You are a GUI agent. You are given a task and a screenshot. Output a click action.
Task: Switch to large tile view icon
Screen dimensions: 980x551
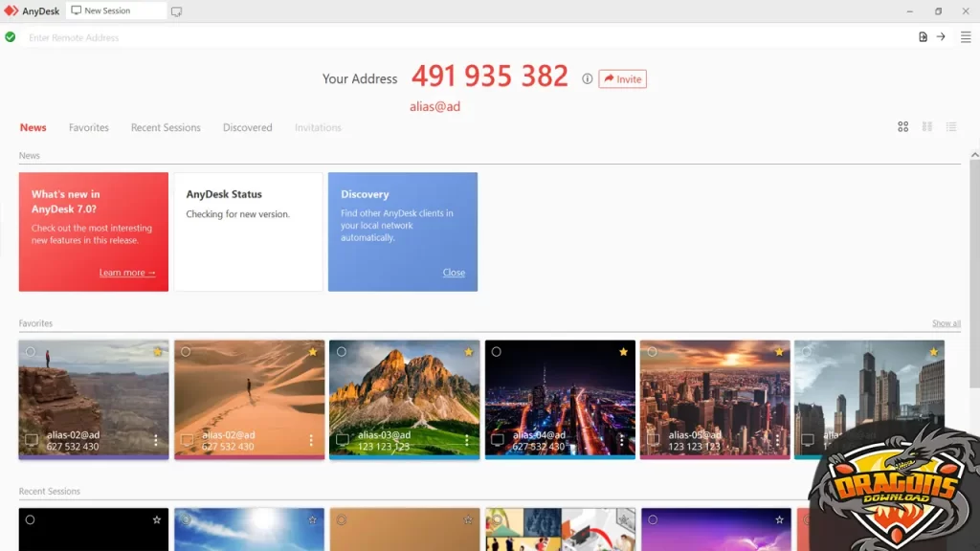point(902,126)
